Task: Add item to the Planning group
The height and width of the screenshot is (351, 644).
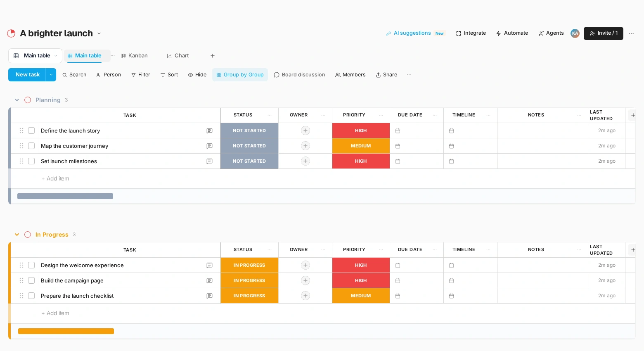Action: coord(55,179)
